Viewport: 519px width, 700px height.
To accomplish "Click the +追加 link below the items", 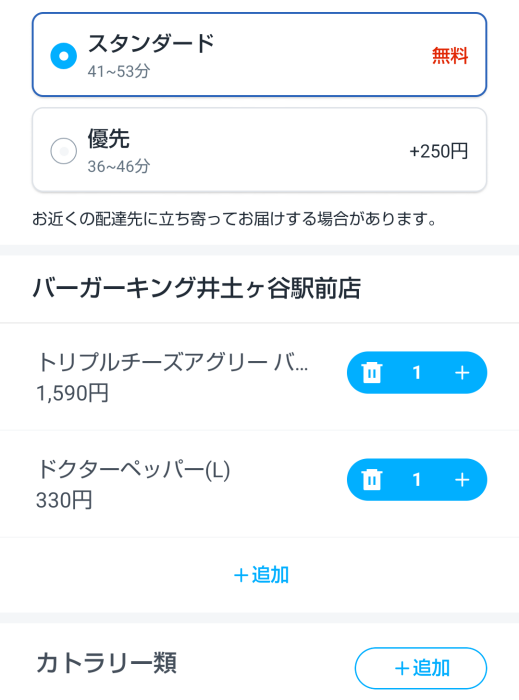I will 261,575.
